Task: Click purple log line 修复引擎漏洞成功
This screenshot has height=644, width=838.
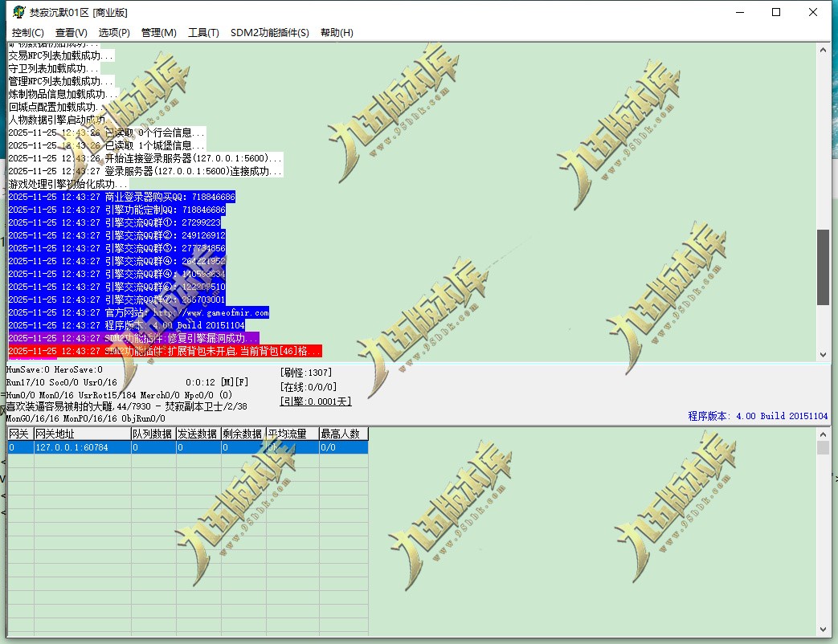Action: coord(133,338)
